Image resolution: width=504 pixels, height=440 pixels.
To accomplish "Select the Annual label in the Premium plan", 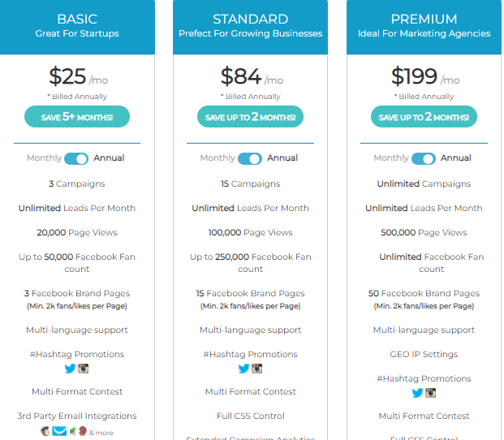I will [456, 157].
